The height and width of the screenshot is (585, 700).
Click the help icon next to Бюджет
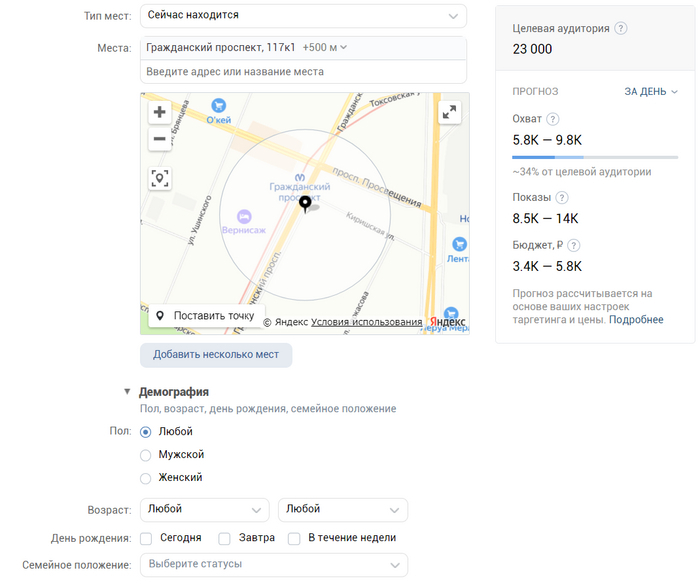[574, 245]
